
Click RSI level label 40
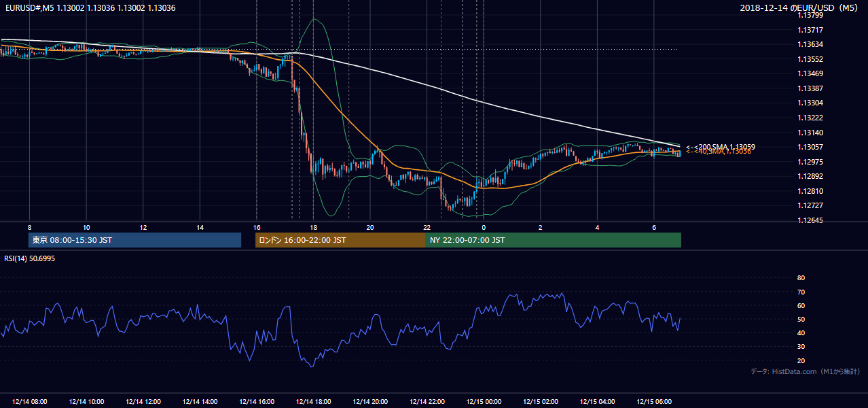(801, 333)
